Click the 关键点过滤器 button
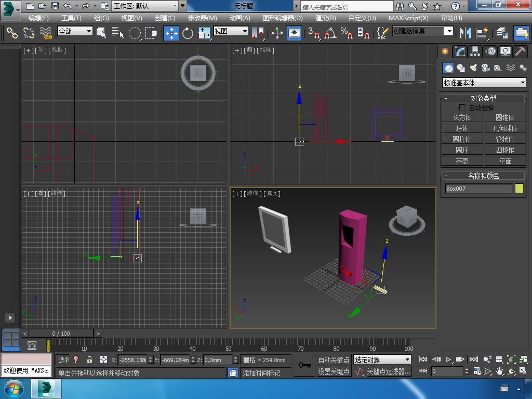 click(389, 371)
